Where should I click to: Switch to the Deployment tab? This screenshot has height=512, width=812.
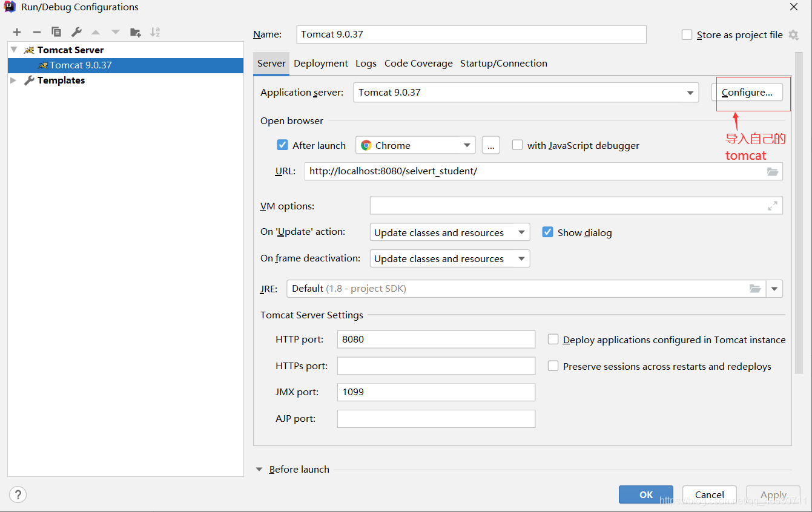(x=321, y=64)
